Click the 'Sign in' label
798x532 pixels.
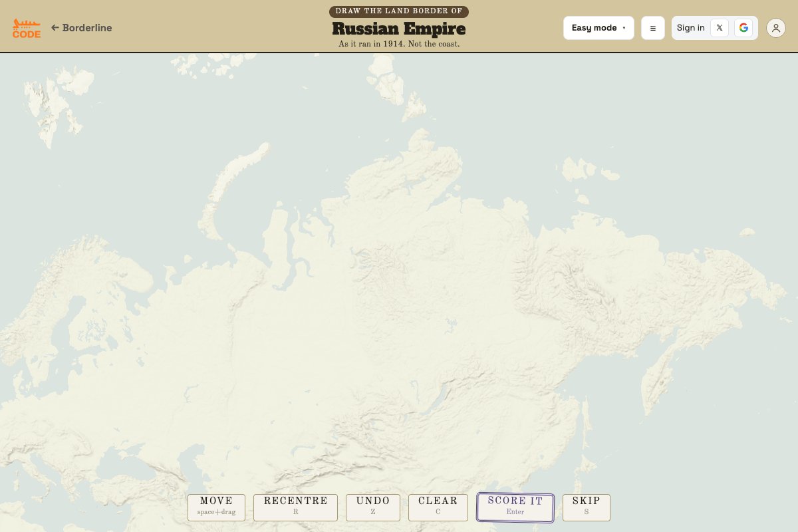(x=691, y=28)
